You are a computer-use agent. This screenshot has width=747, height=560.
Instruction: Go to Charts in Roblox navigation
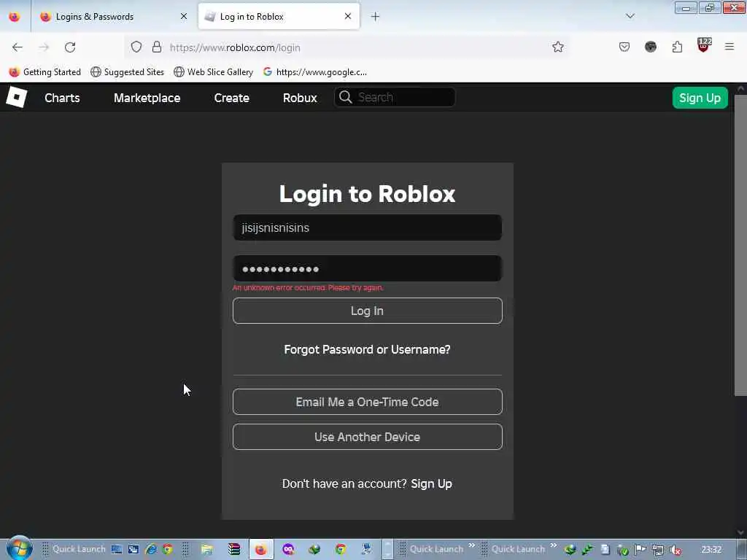coord(62,98)
